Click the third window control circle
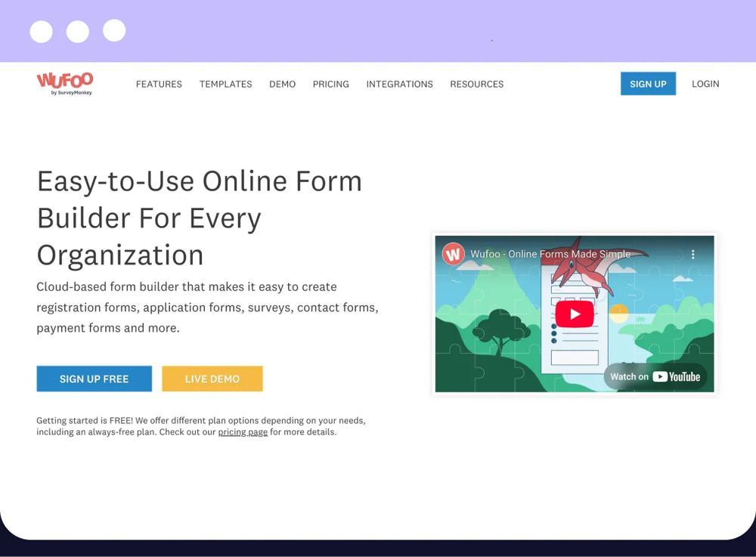Screen dimensions: 756x557 (114, 31)
